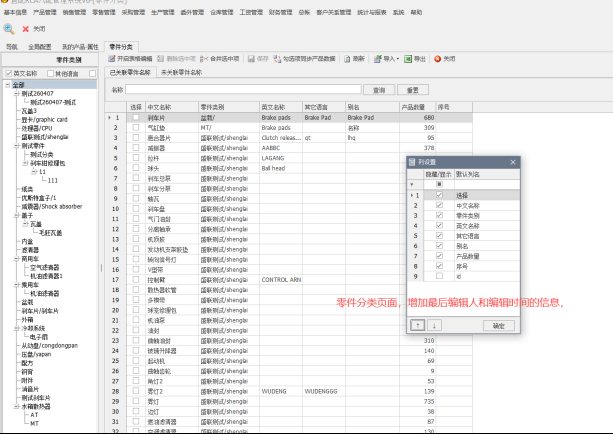Close the 列设置 dialog with its X
Image resolution: width=613 pixels, height=434 pixels.
click(513, 162)
